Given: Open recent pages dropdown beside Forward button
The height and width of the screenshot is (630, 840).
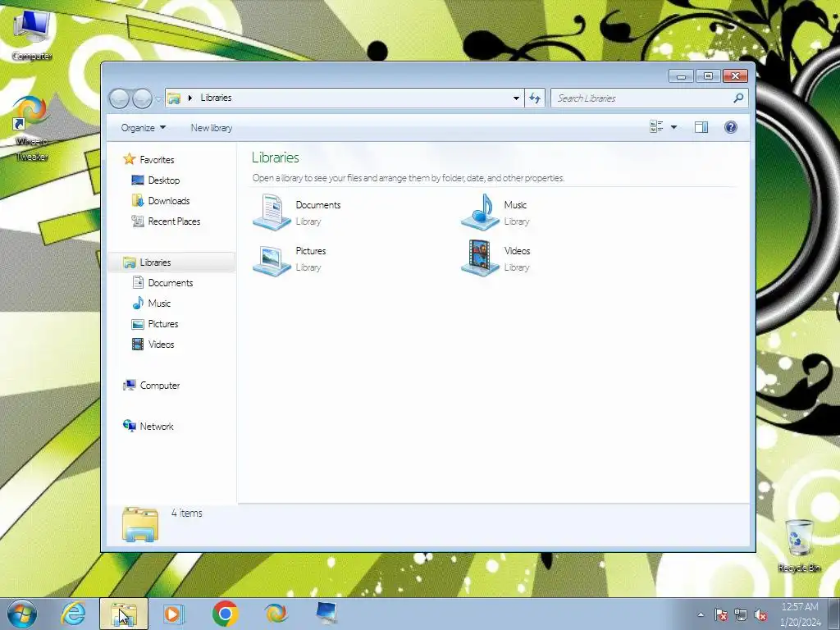Looking at the screenshot, I should coord(158,99).
